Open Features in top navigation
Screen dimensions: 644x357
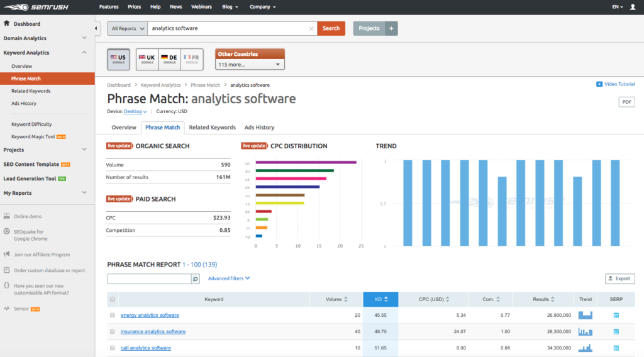tap(109, 7)
